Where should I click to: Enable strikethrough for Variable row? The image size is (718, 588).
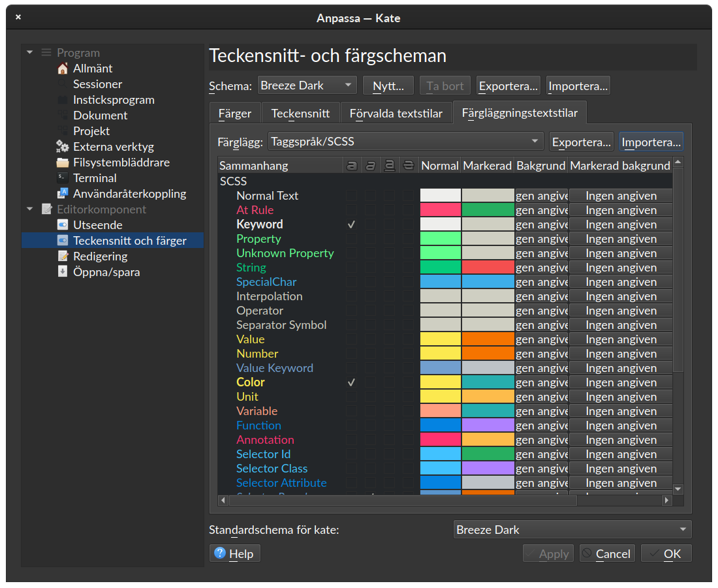pyautogui.click(x=408, y=410)
